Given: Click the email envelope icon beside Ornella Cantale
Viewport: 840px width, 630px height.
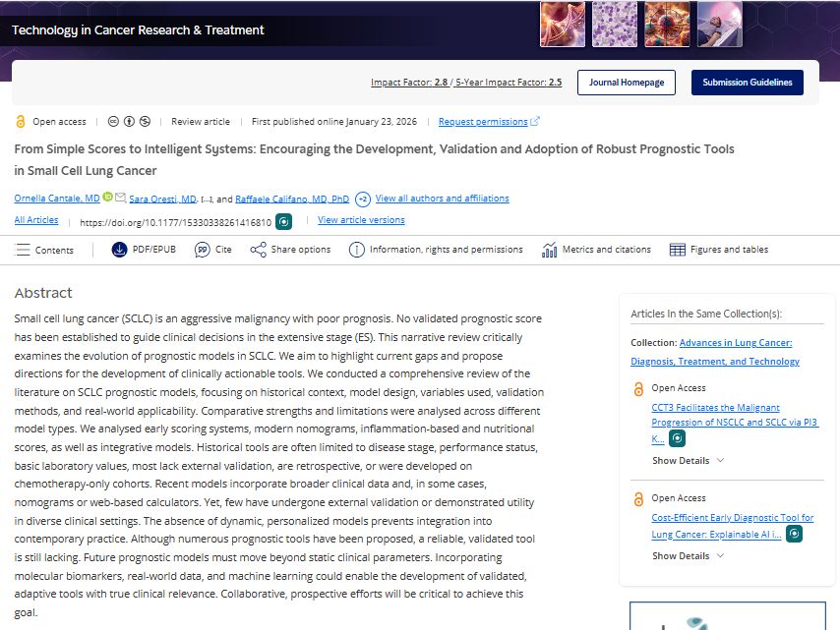Looking at the screenshot, I should pos(120,198).
